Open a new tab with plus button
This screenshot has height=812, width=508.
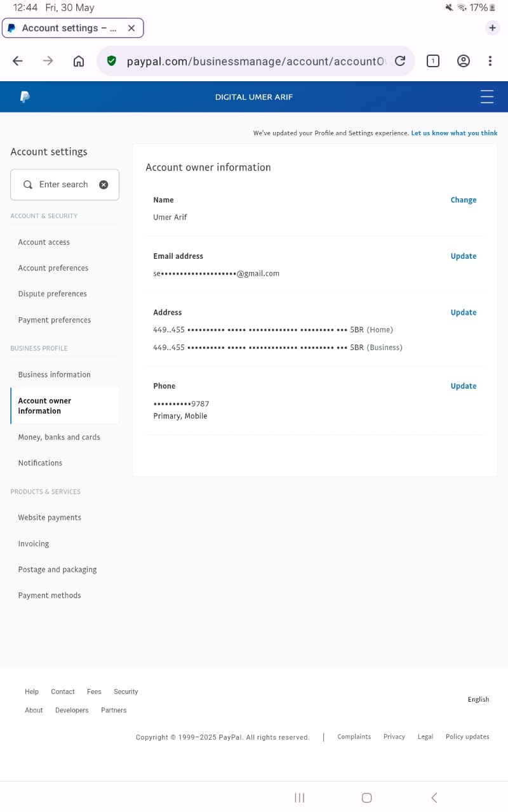point(492,28)
